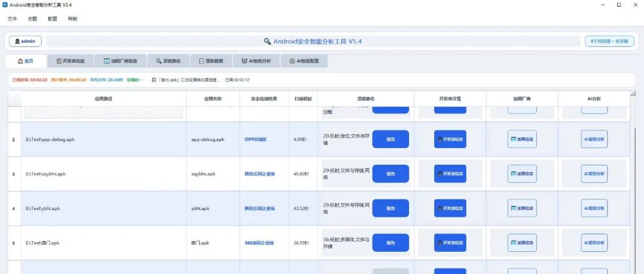The height and width of the screenshot is (274, 644).
Task: Open 报告 for ybht.apk row
Action: coord(391,208)
